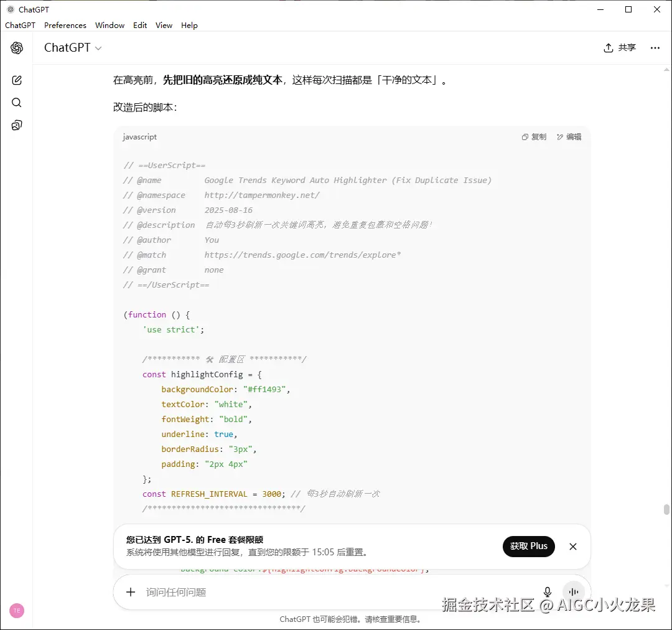Start voice mode with the waveform icon

(574, 592)
